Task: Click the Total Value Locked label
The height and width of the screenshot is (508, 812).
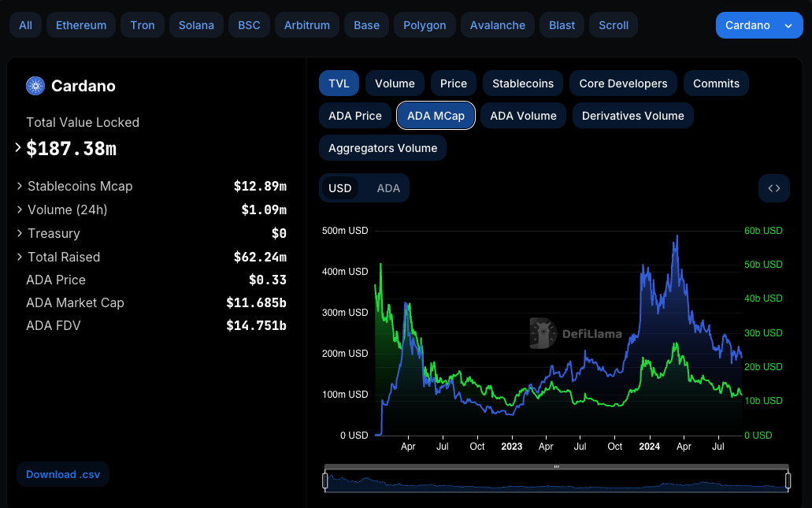Action: pos(83,122)
